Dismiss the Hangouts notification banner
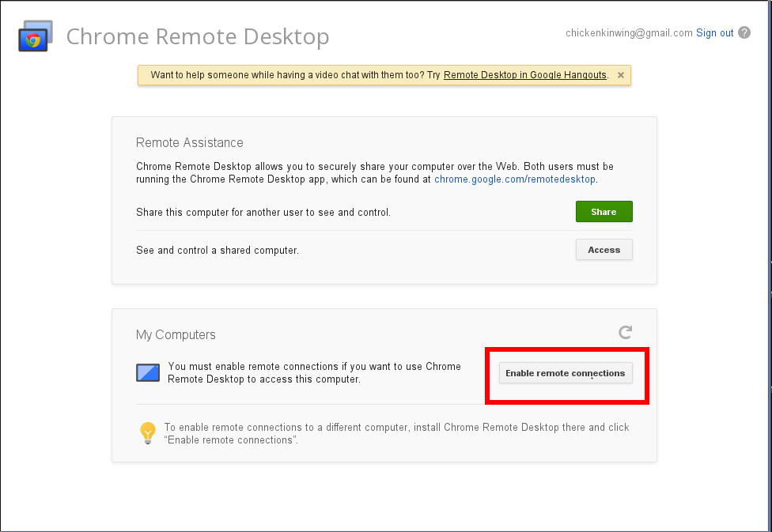This screenshot has height=532, width=772. coord(621,75)
